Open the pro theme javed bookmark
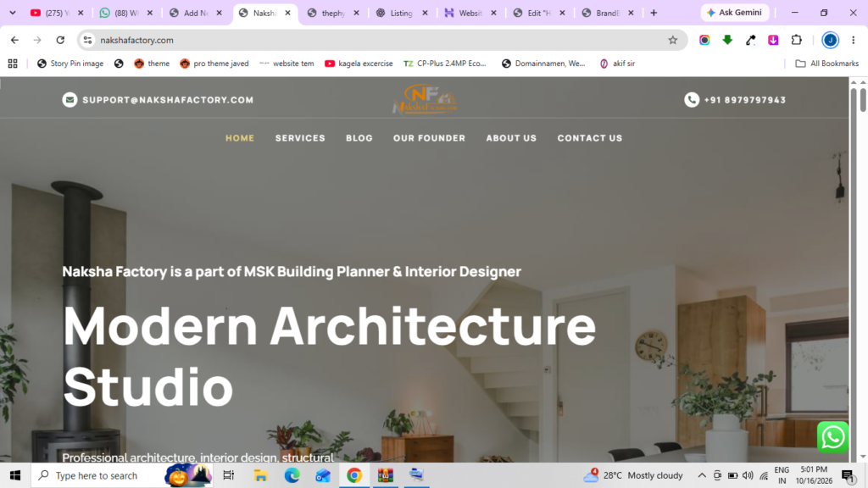 point(214,64)
